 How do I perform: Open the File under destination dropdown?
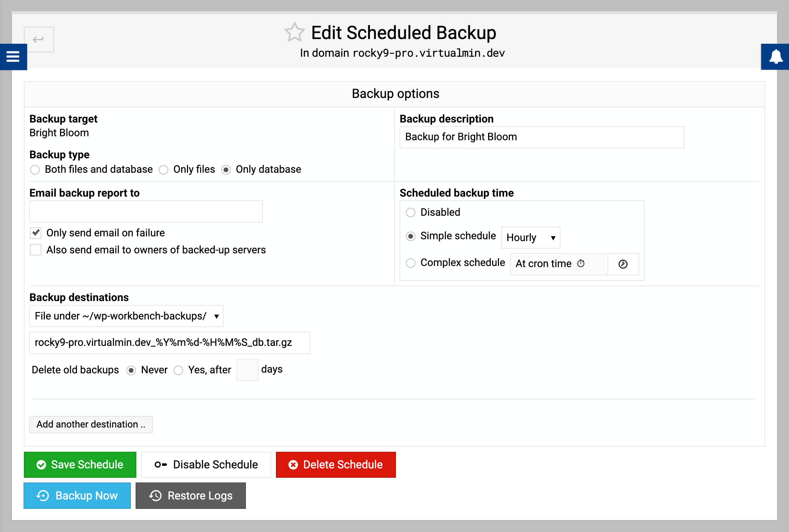[126, 316]
